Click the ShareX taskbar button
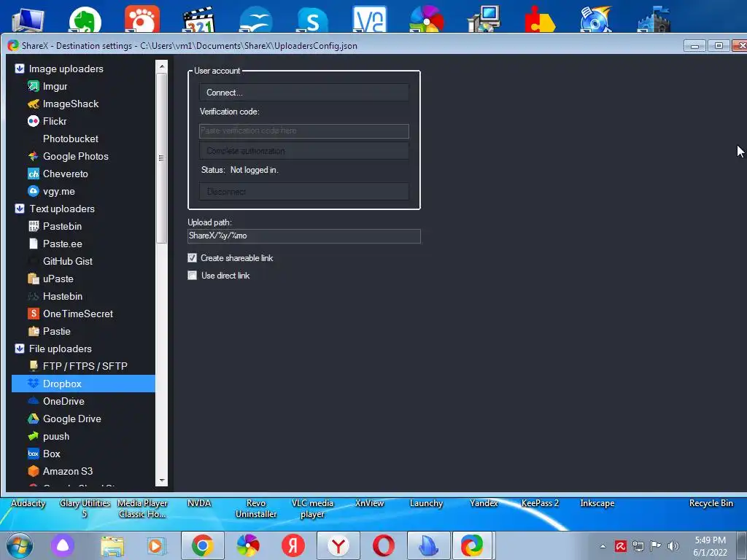 click(472, 545)
